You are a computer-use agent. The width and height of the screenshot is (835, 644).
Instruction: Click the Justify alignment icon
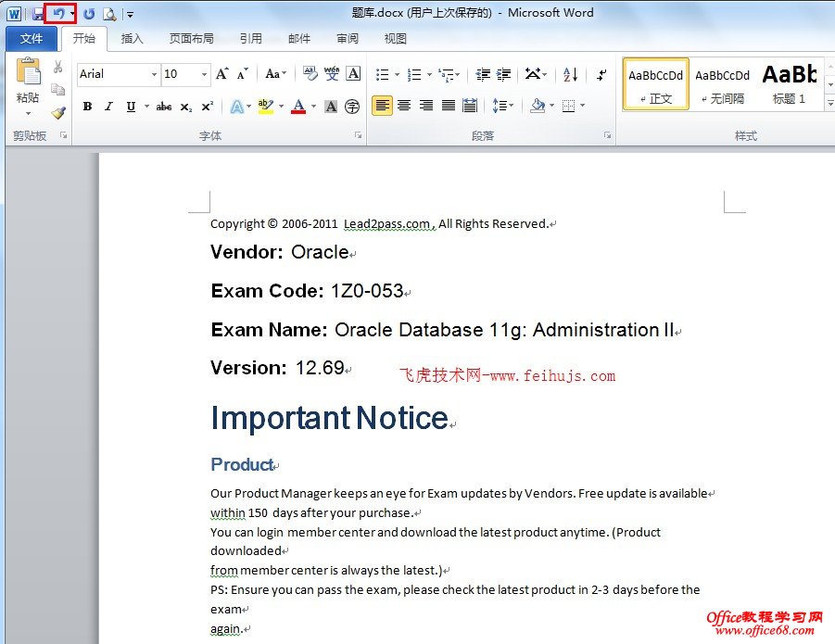(x=449, y=106)
